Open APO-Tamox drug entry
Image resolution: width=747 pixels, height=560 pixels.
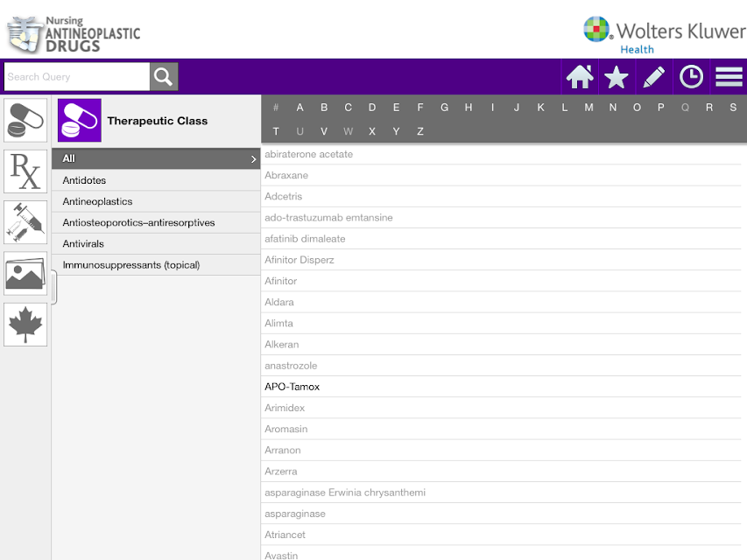click(501, 387)
